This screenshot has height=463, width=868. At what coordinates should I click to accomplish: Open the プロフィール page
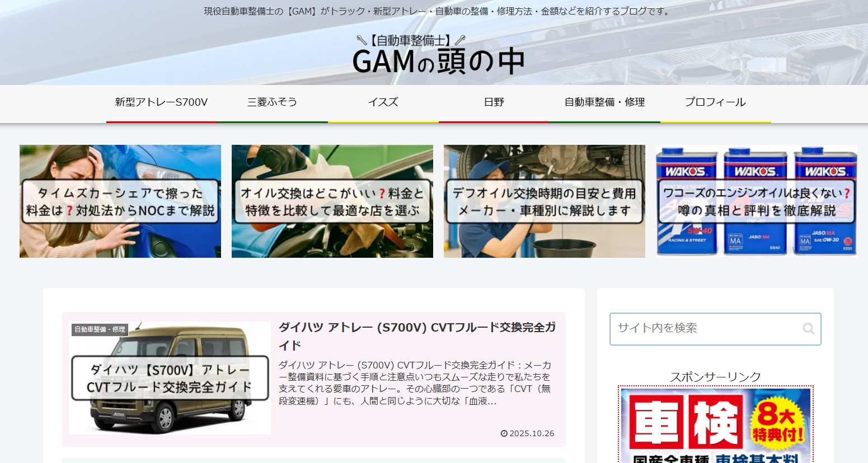pyautogui.click(x=715, y=102)
